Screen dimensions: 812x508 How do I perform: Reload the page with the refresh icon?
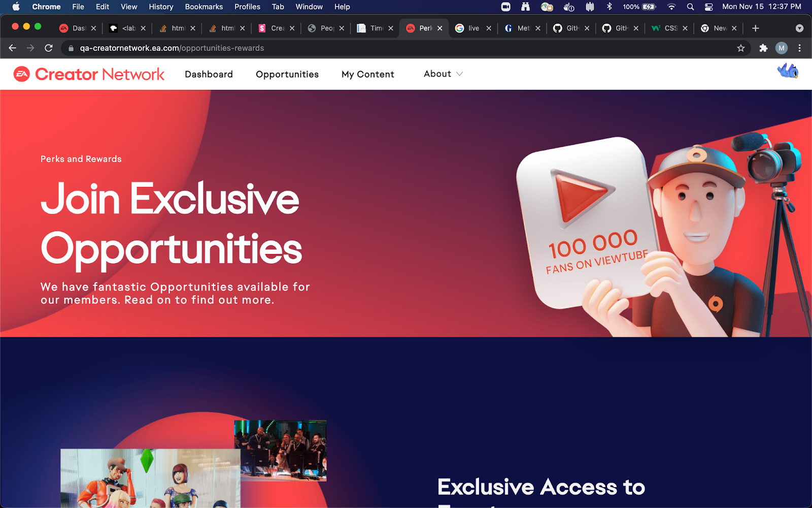[x=49, y=48]
